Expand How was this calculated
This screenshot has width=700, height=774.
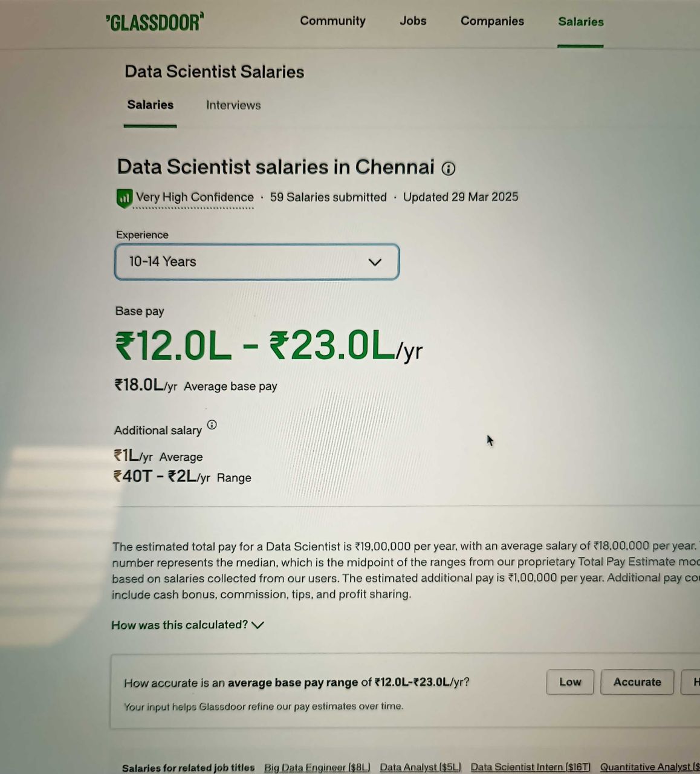187,625
